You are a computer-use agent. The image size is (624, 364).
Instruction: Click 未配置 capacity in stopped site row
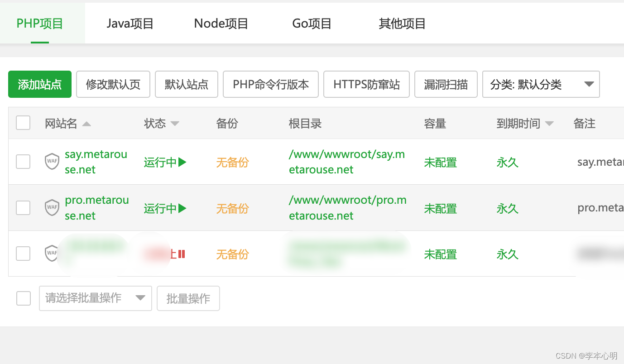point(441,254)
